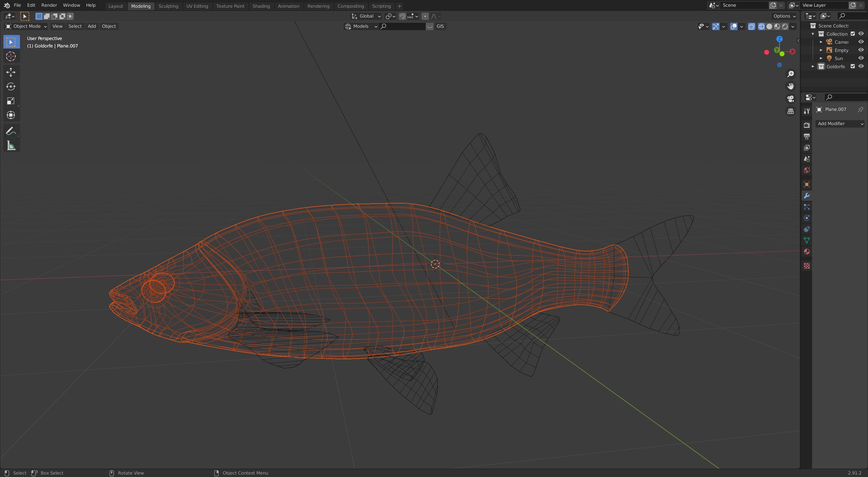Screen dimensions: 868x477
Task: Select the Cursor tool in the toolbar
Action: pyautogui.click(x=11, y=56)
